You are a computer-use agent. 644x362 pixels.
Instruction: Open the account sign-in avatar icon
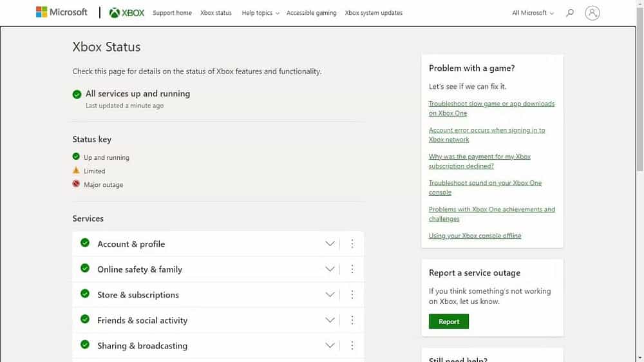point(592,13)
